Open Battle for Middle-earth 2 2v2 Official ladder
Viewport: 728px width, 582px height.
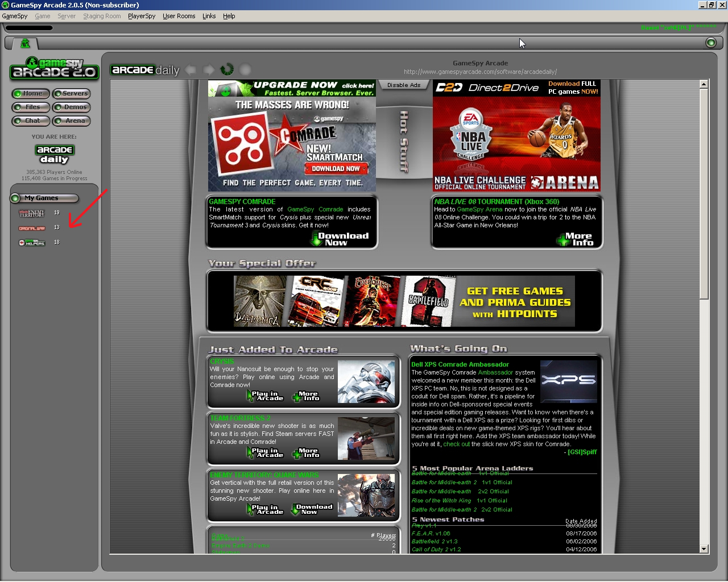[462, 510]
